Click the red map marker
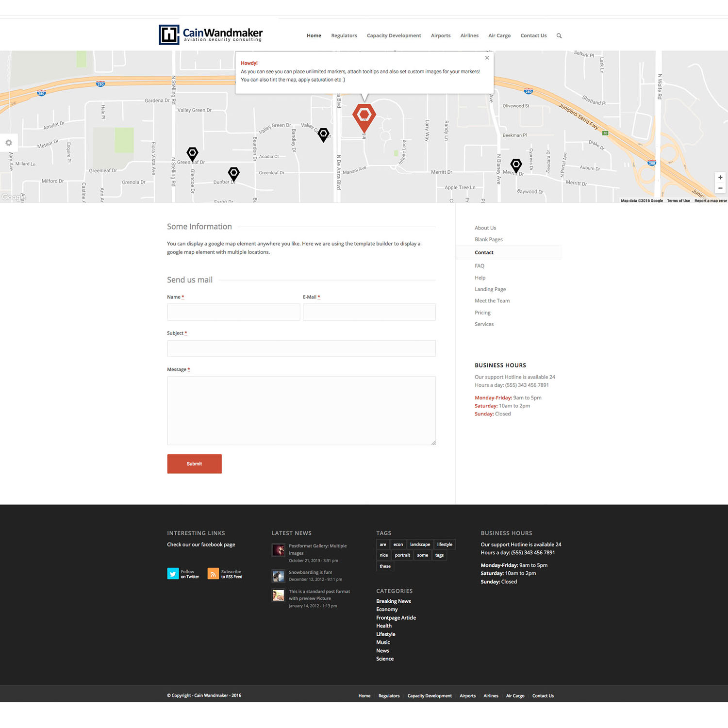The width and height of the screenshot is (728, 728). (x=364, y=117)
